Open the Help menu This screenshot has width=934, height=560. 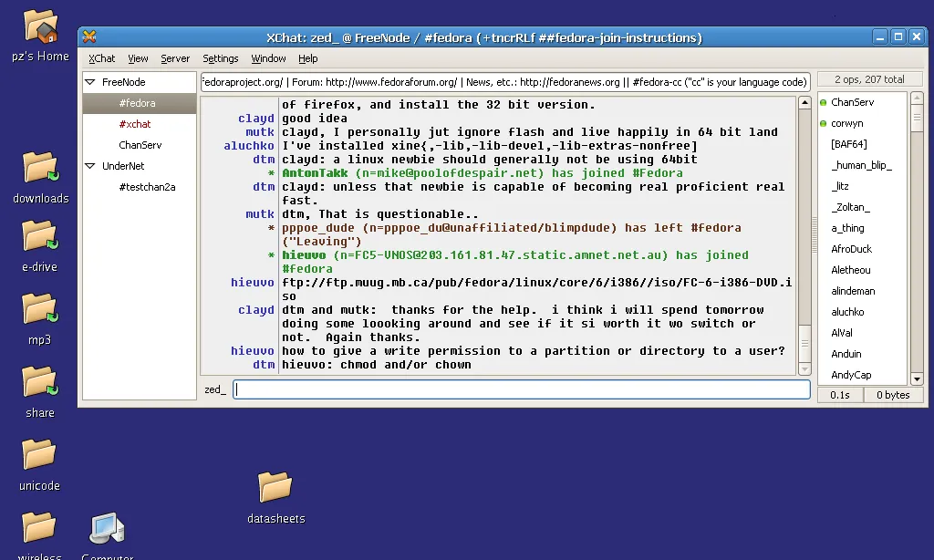[x=308, y=58]
